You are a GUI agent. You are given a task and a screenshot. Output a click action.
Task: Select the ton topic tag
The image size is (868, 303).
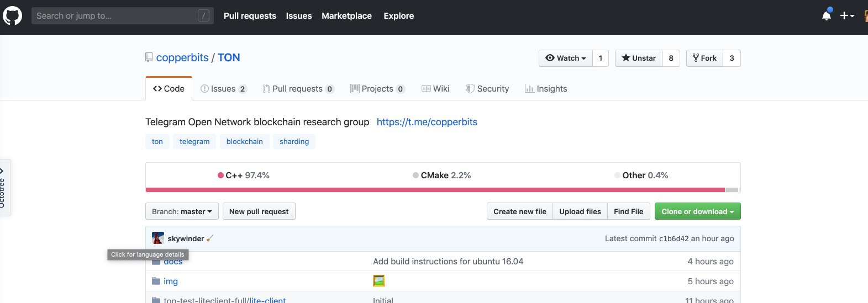tap(157, 141)
